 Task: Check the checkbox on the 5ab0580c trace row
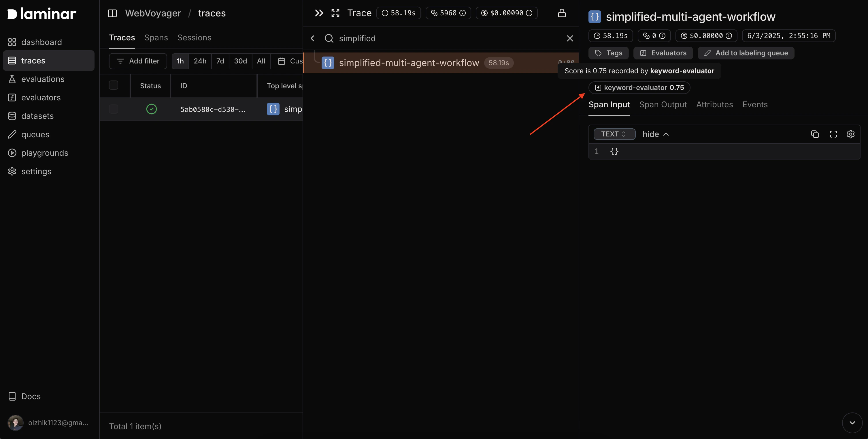click(114, 109)
